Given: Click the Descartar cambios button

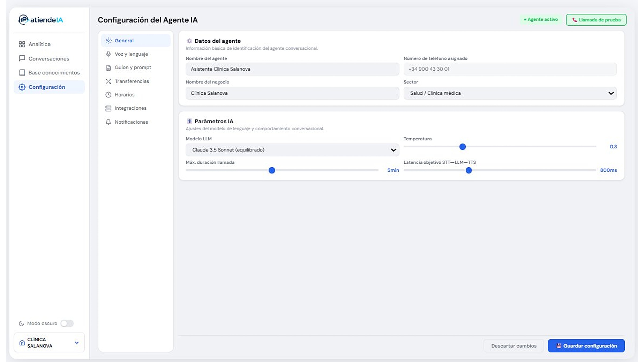Looking at the screenshot, I should coord(514,346).
